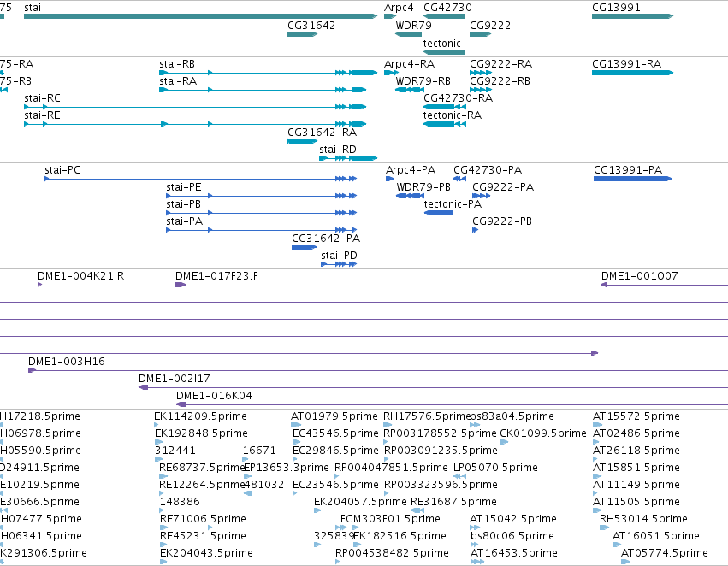Screen dimensions: 728x566
Task: Select the tectonic gene label
Action: [x=441, y=44]
